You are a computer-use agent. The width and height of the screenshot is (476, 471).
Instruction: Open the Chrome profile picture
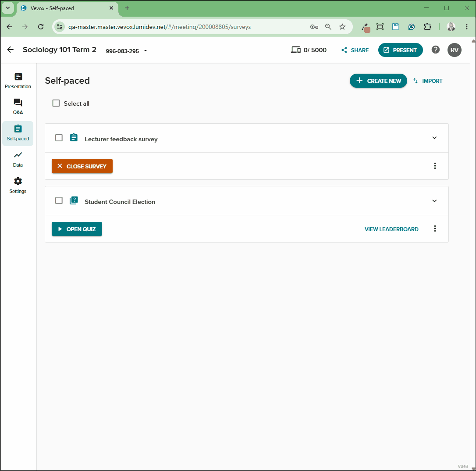tap(451, 27)
